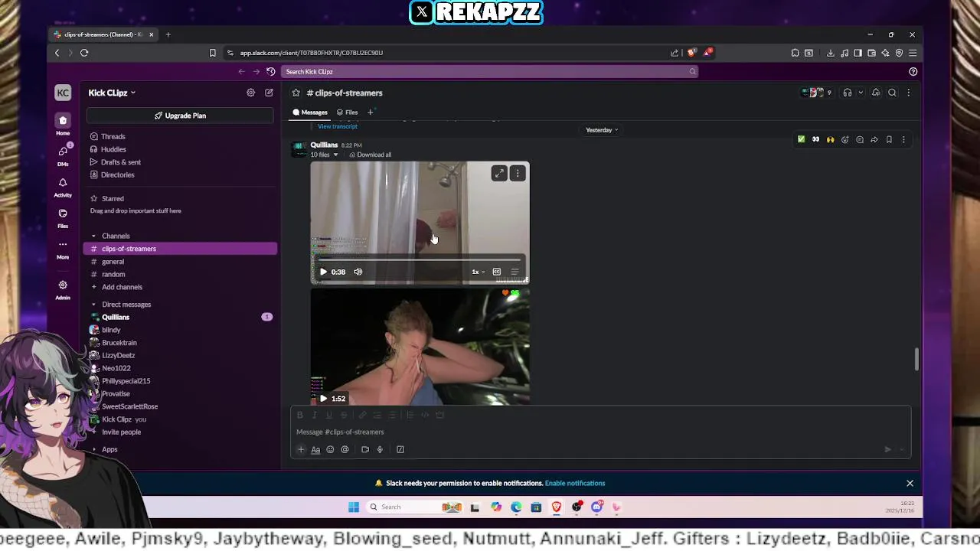The image size is (980, 551).
Task: Forward the Quillians message
Action: click(874, 139)
